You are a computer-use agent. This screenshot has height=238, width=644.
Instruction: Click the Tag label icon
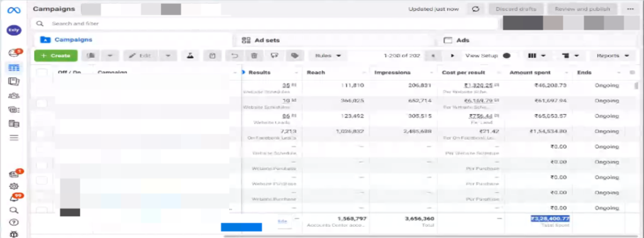coord(294,55)
